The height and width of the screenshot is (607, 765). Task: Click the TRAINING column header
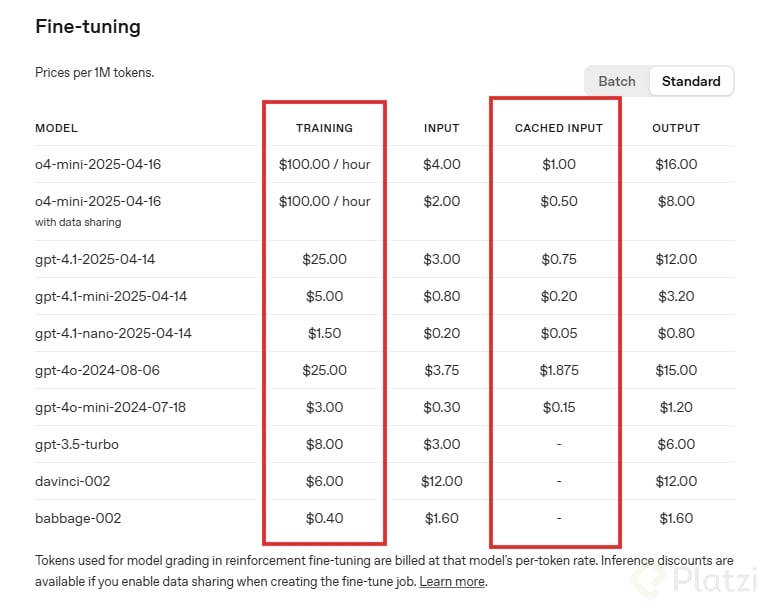click(324, 128)
